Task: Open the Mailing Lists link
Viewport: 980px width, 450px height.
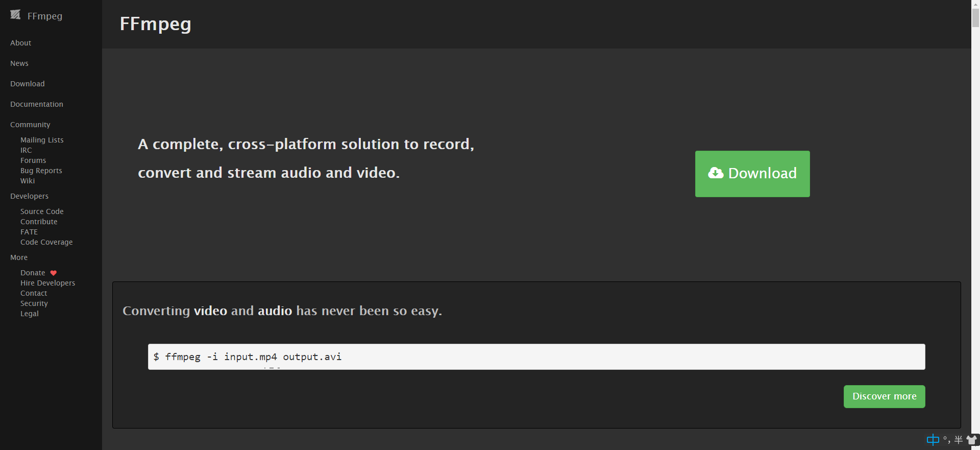Action: tap(42, 140)
